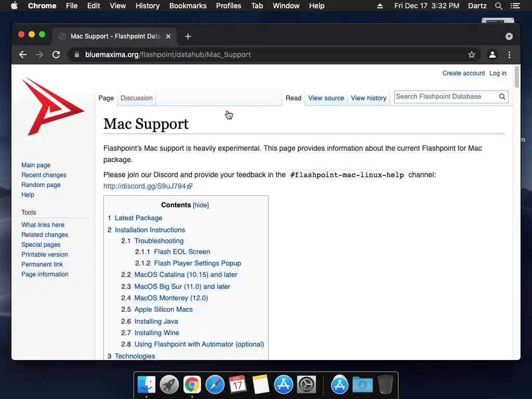Reload the Mac Support page

coord(56,55)
